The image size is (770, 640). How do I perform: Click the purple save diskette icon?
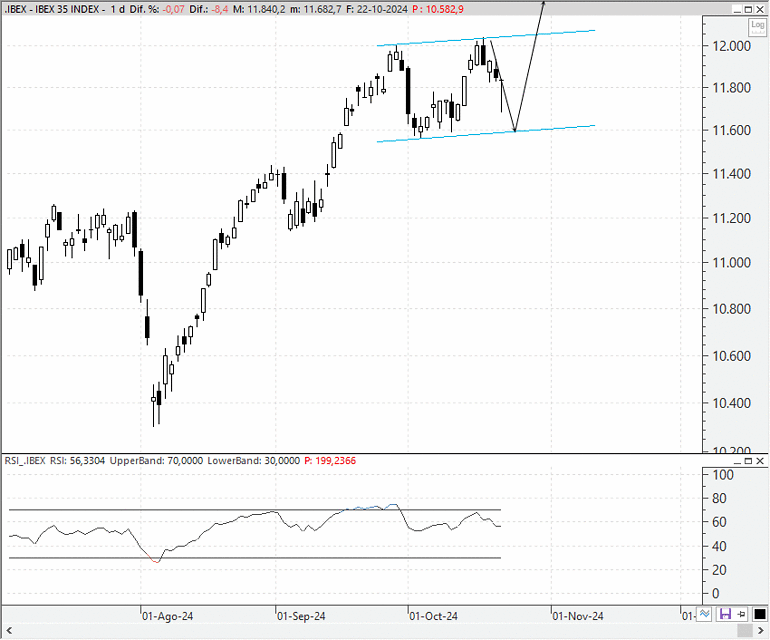725,614
